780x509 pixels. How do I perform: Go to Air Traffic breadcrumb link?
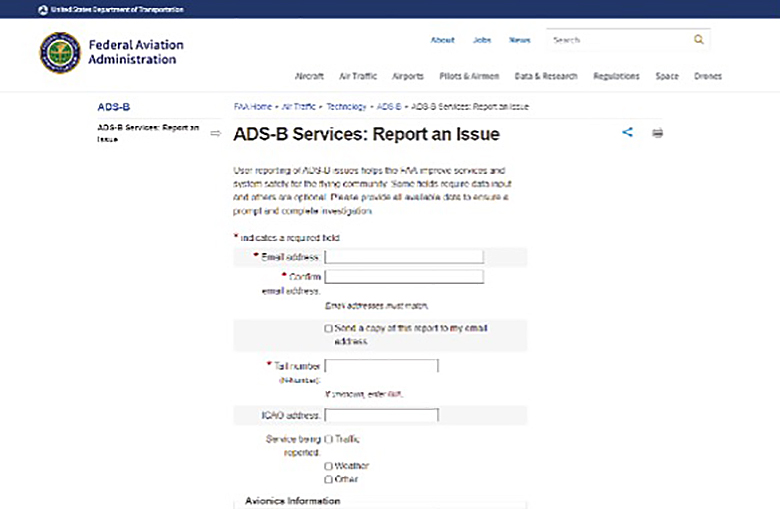pyautogui.click(x=298, y=106)
